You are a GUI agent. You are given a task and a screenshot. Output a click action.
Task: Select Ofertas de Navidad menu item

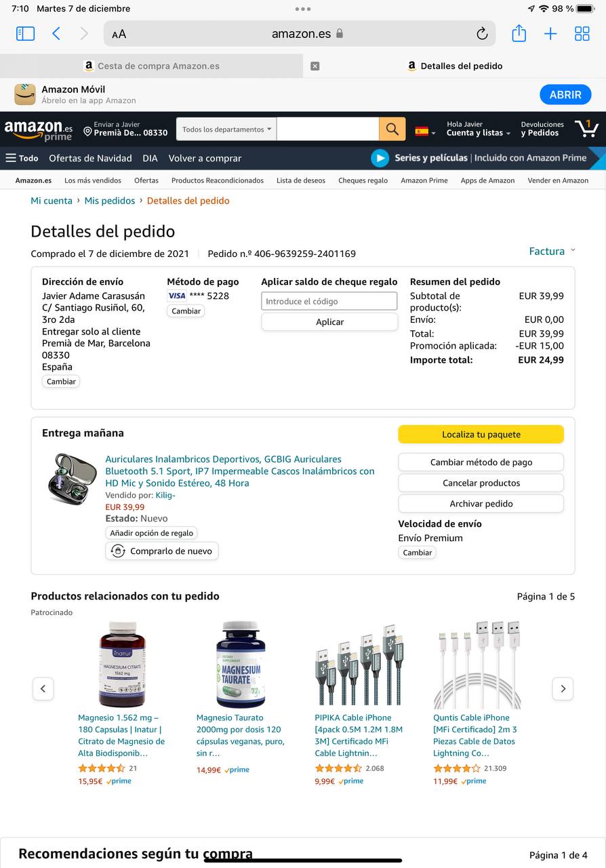90,158
